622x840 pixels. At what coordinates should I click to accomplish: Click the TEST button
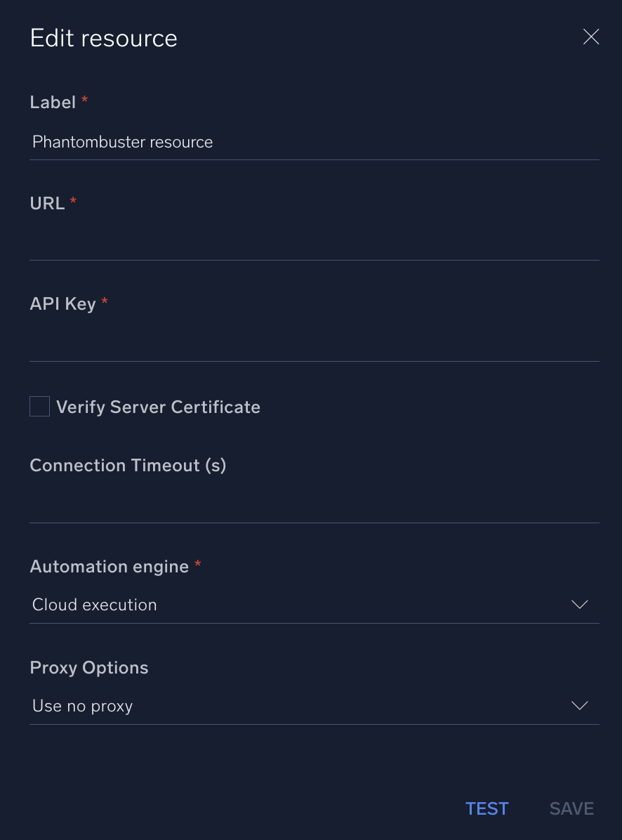pos(487,808)
